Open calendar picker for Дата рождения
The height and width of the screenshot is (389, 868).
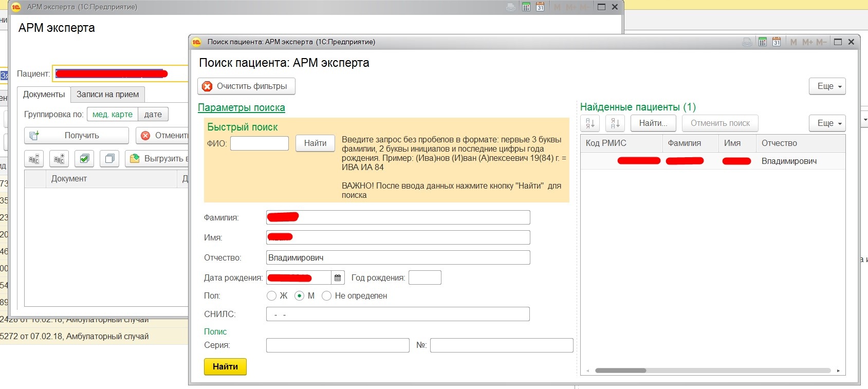[338, 278]
